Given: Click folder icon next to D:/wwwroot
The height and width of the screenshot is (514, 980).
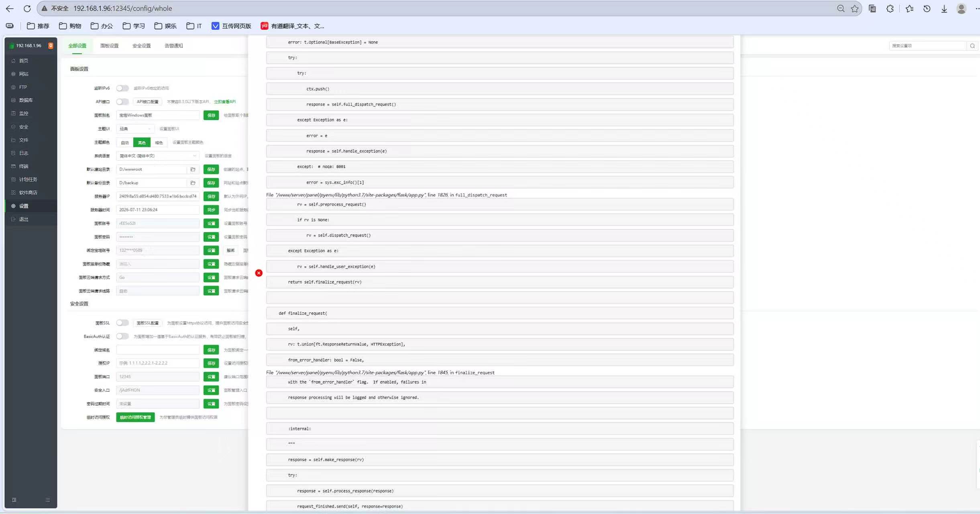Looking at the screenshot, I should (193, 169).
